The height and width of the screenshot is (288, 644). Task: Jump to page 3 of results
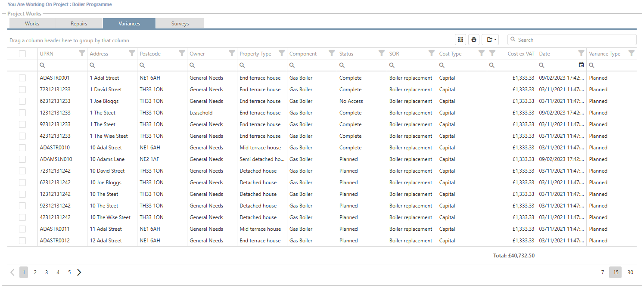click(x=47, y=273)
